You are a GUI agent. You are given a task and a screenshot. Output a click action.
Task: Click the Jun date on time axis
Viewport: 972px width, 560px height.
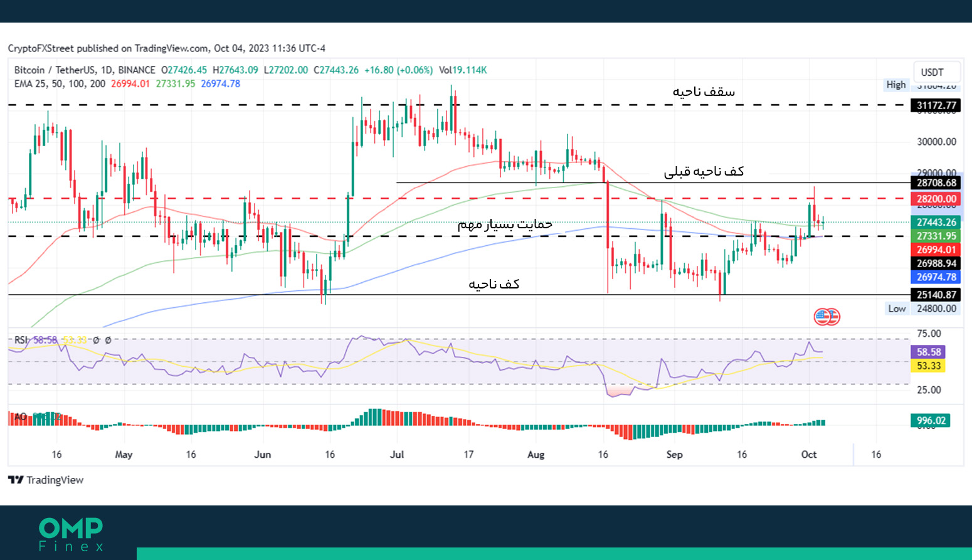(262, 454)
